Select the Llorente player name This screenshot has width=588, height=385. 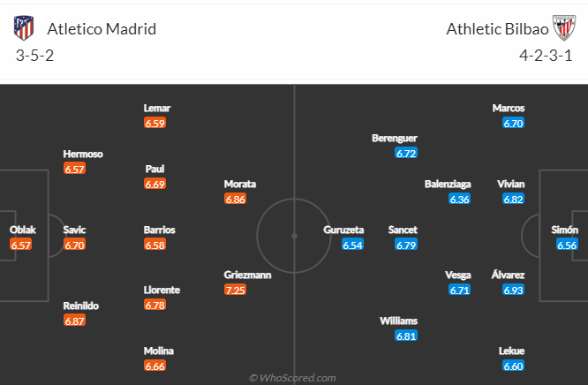[x=162, y=290]
